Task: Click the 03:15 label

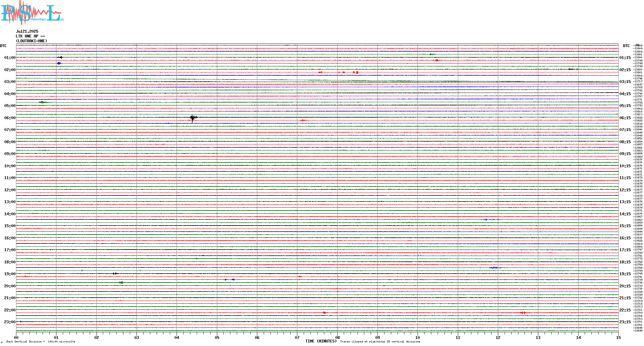Action: point(625,82)
